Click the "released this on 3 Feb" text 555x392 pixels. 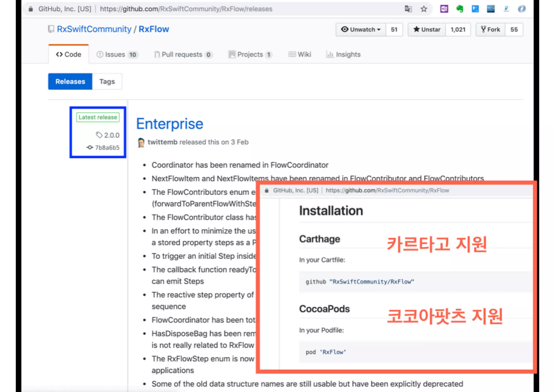(x=214, y=142)
